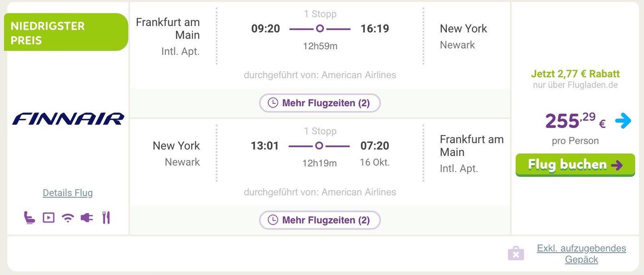The width and height of the screenshot is (644, 275).
Task: Click the in-flight video entertainment icon
Action: (49, 218)
